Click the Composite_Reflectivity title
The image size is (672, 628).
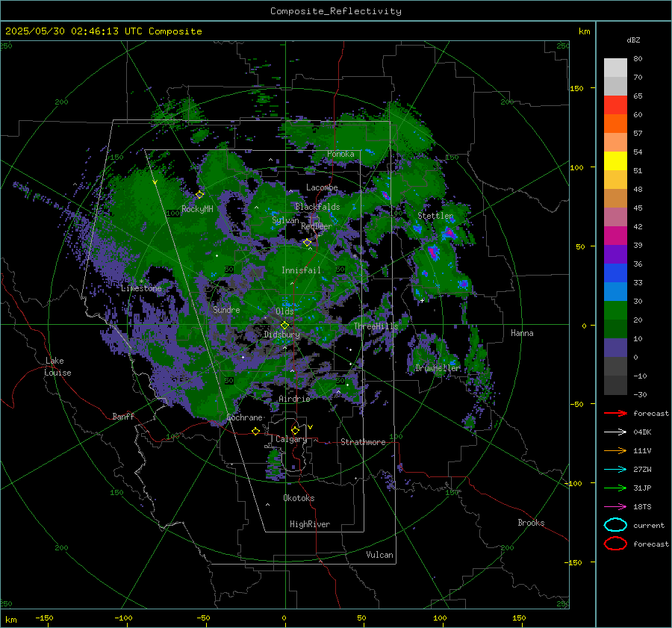coord(336,11)
